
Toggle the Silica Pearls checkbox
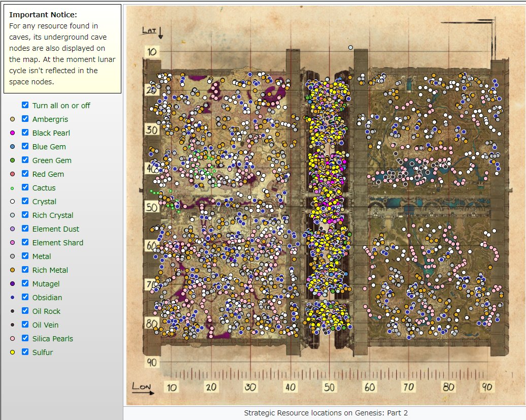click(25, 338)
